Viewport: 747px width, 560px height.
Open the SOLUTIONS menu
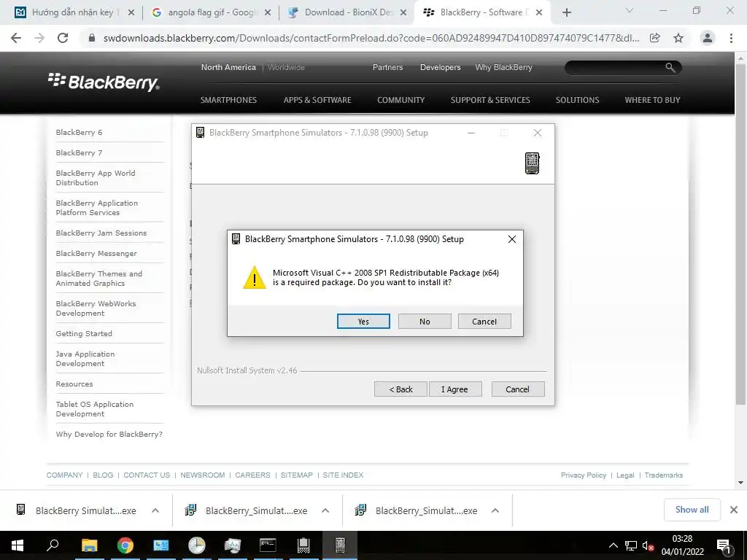click(x=578, y=100)
